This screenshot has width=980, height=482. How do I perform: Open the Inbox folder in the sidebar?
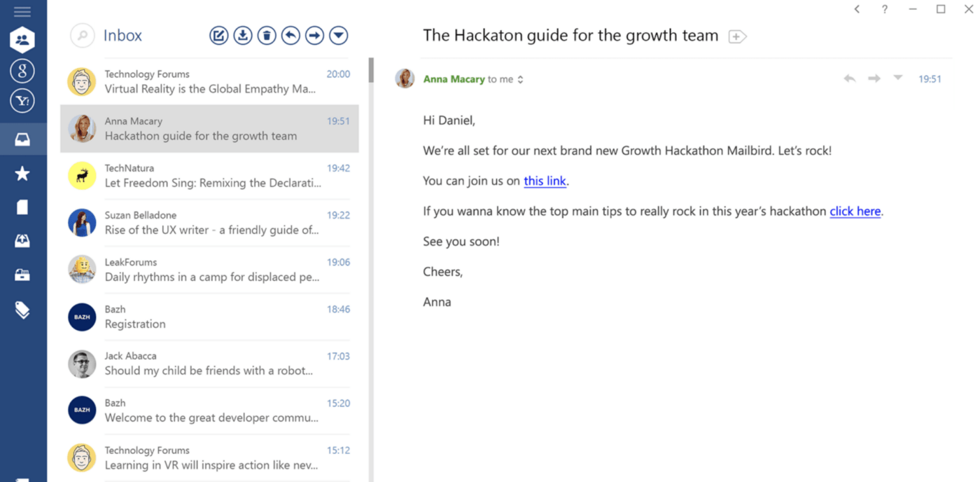(x=22, y=139)
